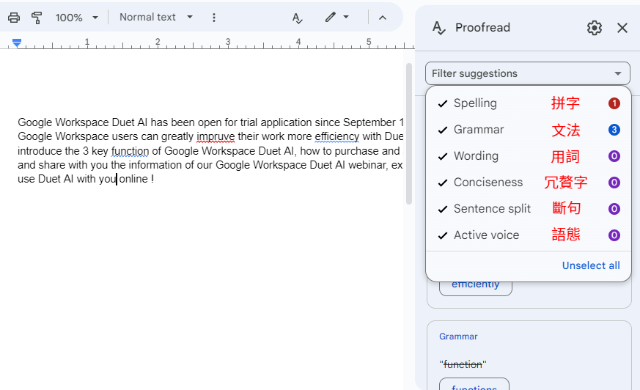Click the Proofread panel header icon

[x=439, y=28]
